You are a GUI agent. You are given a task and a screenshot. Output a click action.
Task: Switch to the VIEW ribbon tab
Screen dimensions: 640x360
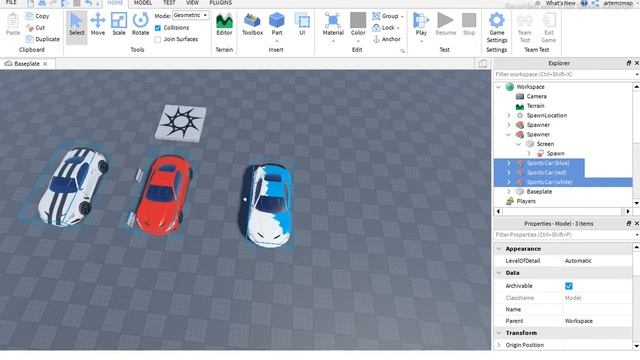192,3
